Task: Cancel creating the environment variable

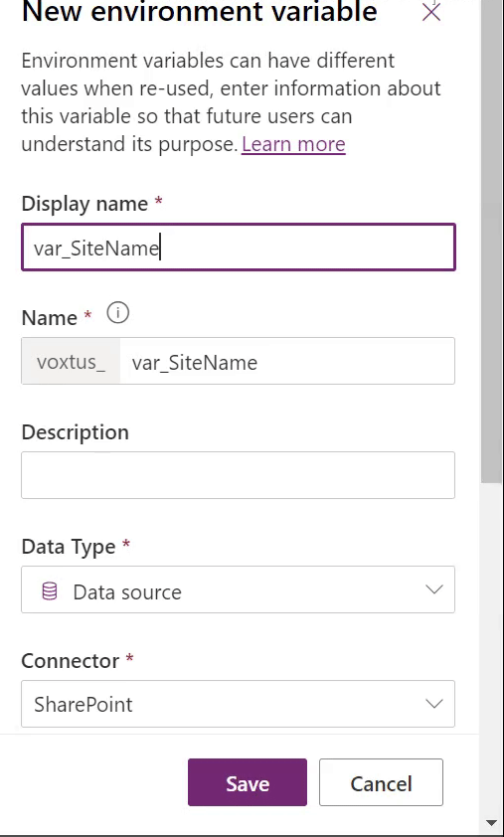Action: (x=381, y=782)
